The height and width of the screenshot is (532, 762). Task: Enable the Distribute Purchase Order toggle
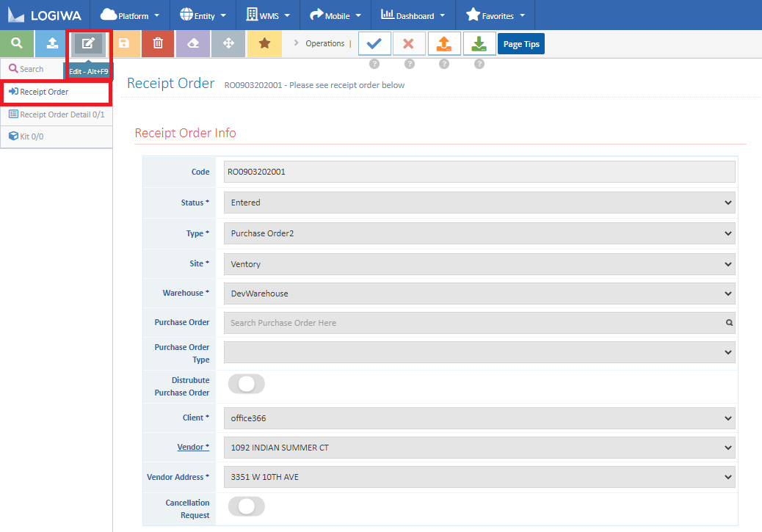[246, 384]
